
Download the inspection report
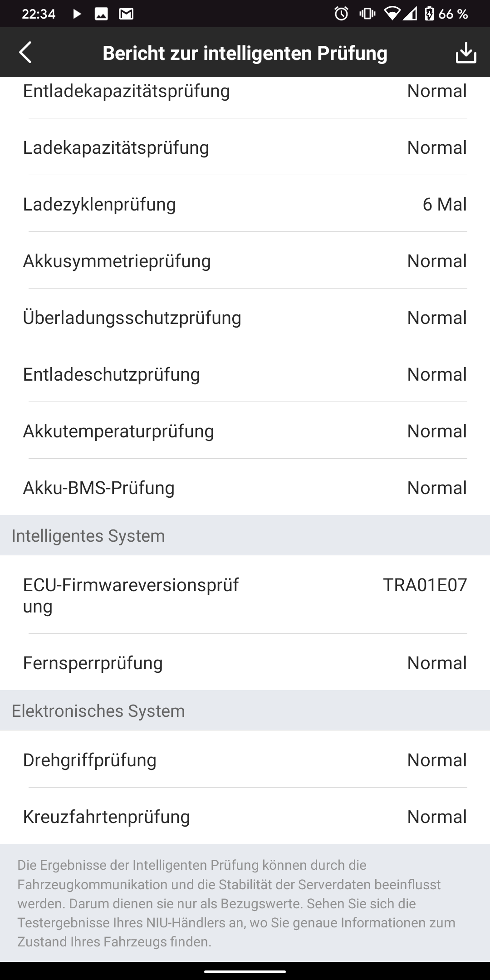pos(465,53)
